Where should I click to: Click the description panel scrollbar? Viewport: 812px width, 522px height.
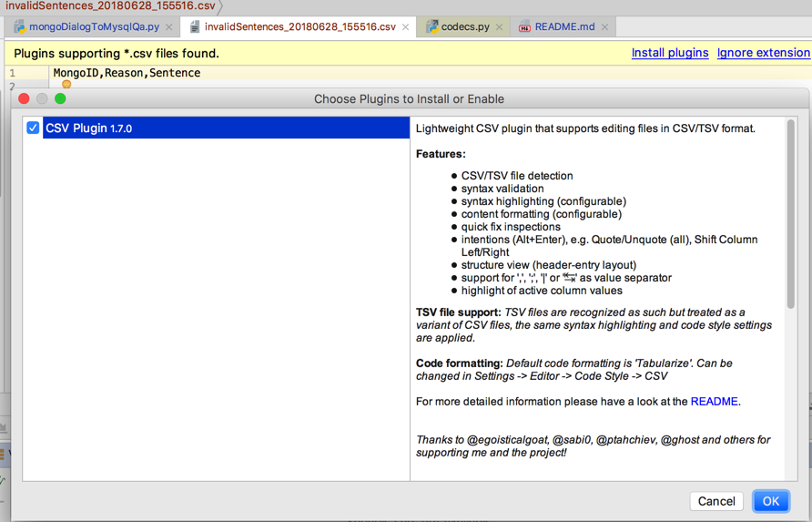point(790,214)
